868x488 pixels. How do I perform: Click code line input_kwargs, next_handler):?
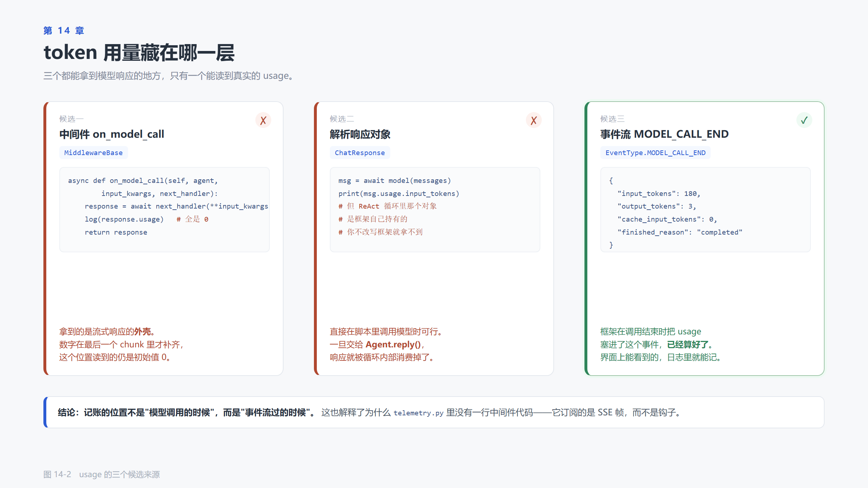coord(159,193)
